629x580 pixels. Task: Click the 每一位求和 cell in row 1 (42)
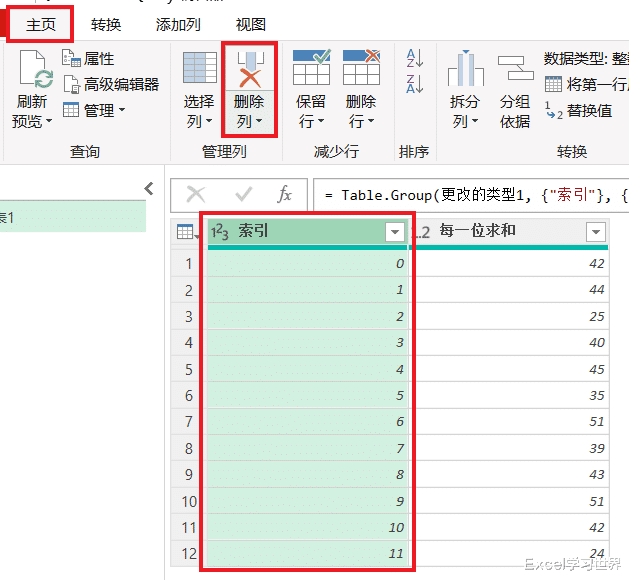click(508, 264)
